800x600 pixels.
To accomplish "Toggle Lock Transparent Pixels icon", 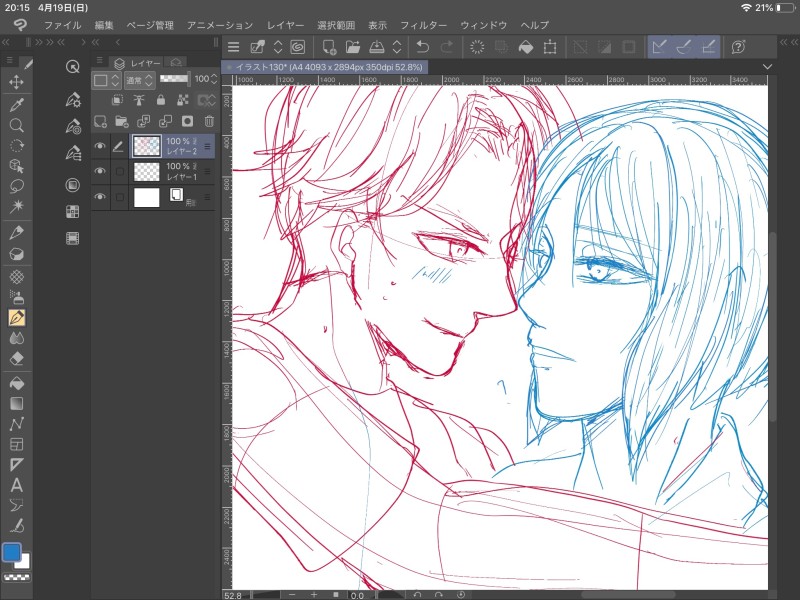I will [x=182, y=100].
